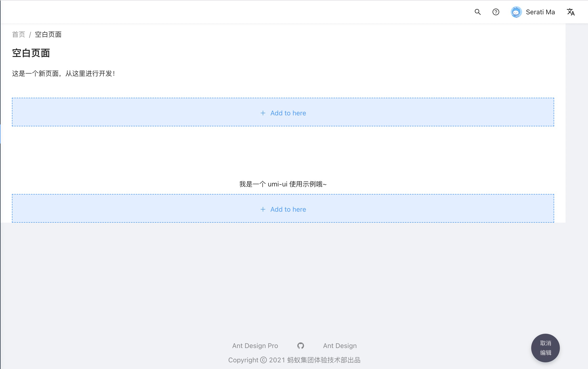Screen dimensions: 588x369
Task: Click the plus icon in the top Add zone
Action: click(x=263, y=113)
